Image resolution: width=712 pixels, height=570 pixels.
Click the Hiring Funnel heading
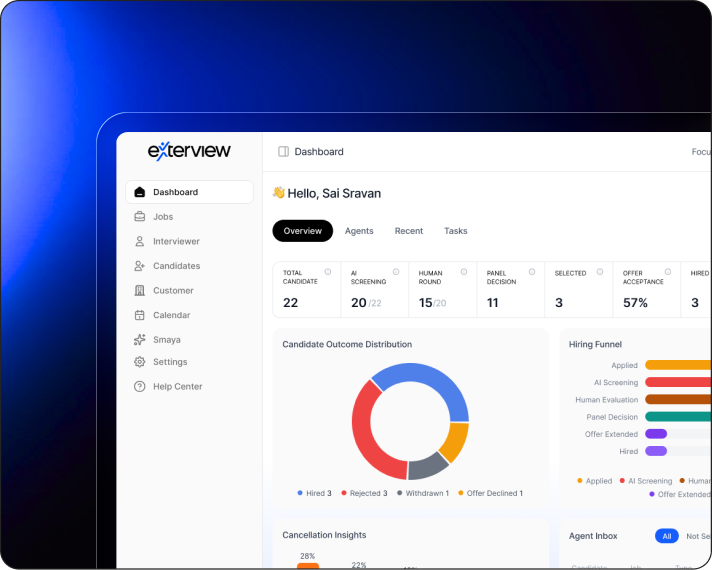point(595,344)
